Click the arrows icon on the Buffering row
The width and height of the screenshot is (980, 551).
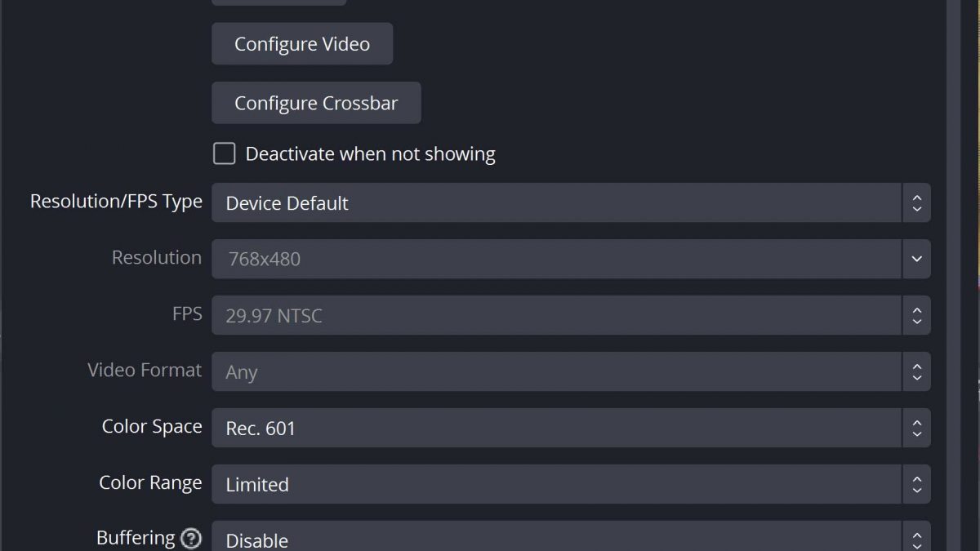[x=916, y=539]
